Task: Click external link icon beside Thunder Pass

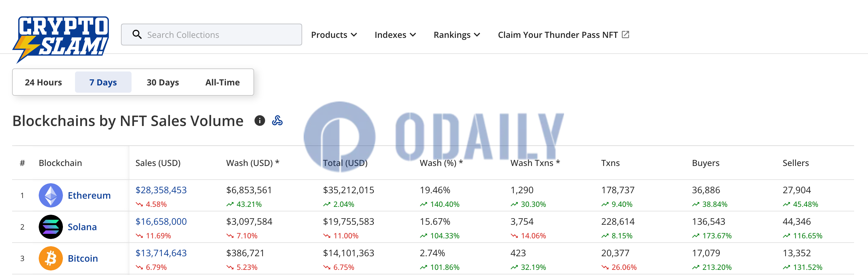Action: coord(625,35)
